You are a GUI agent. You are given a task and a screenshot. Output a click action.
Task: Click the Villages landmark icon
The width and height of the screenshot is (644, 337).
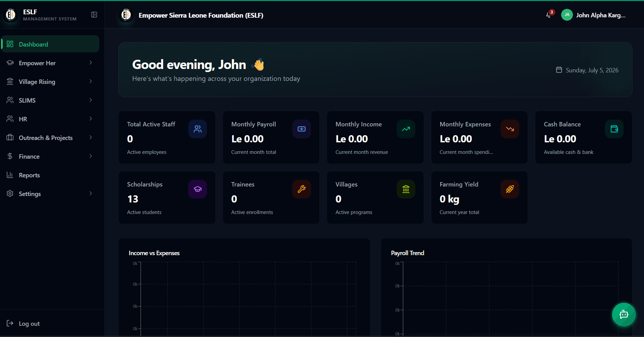[406, 189]
